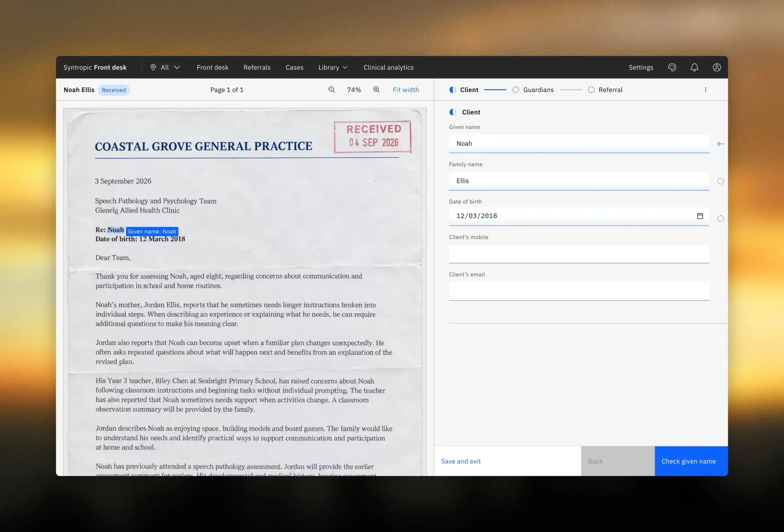The height and width of the screenshot is (532, 784).
Task: Click the status circle beside Family name
Action: (720, 182)
